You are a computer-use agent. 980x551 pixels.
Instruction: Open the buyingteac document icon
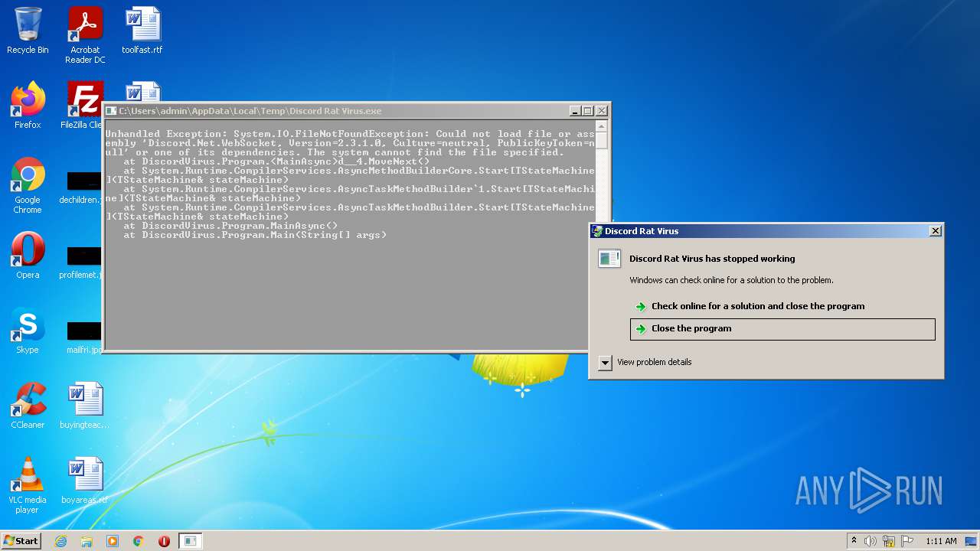[x=85, y=406]
